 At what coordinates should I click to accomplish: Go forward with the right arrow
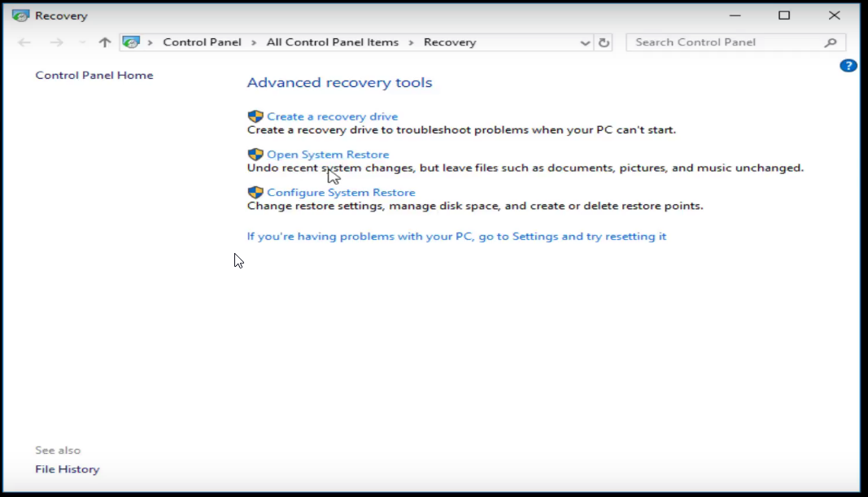point(56,42)
